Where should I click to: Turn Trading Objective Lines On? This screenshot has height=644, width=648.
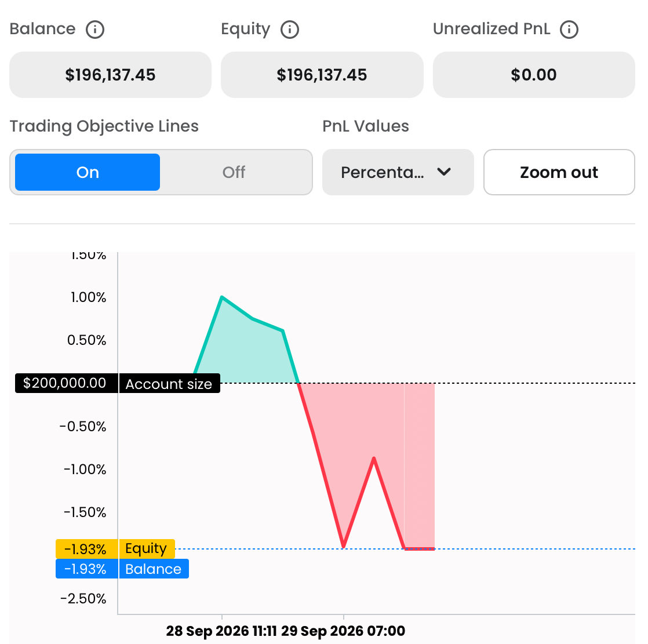88,172
